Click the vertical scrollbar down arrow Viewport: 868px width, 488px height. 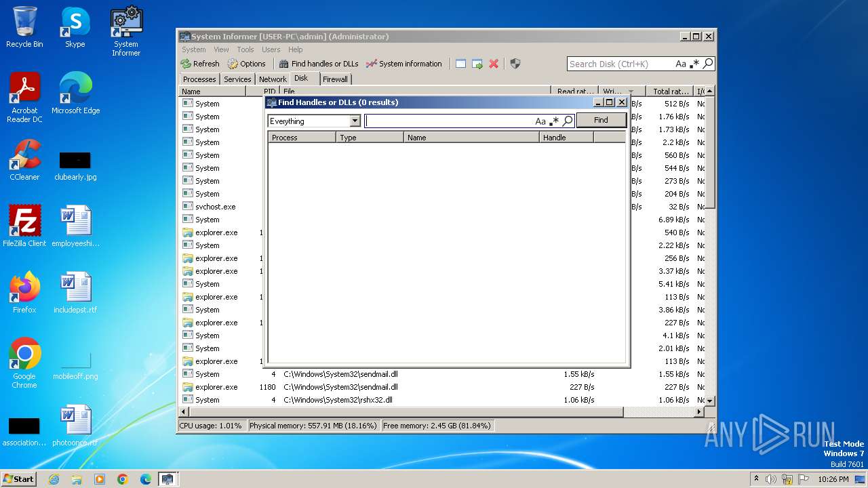710,401
